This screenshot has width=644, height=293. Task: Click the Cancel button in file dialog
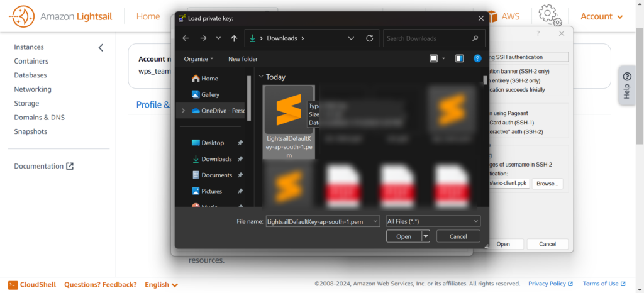click(x=458, y=236)
